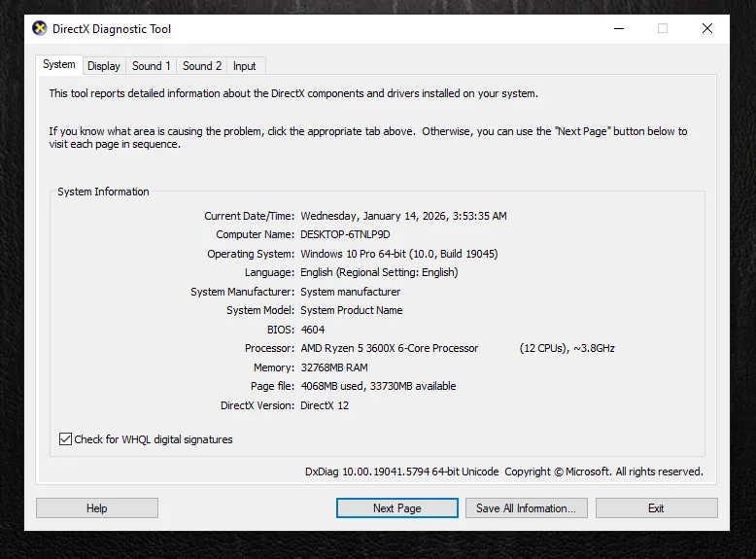Screen dimensions: 756x559
Task: Open the Input tab
Action: coord(245,66)
